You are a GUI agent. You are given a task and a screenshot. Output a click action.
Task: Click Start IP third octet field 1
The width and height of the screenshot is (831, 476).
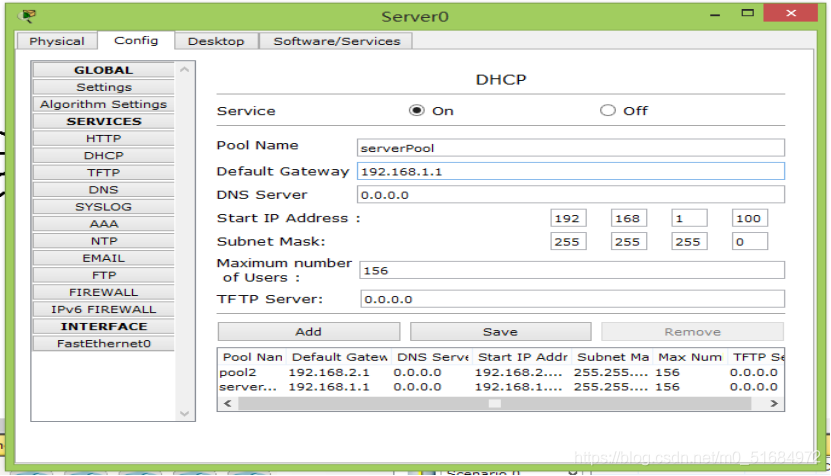(x=689, y=218)
